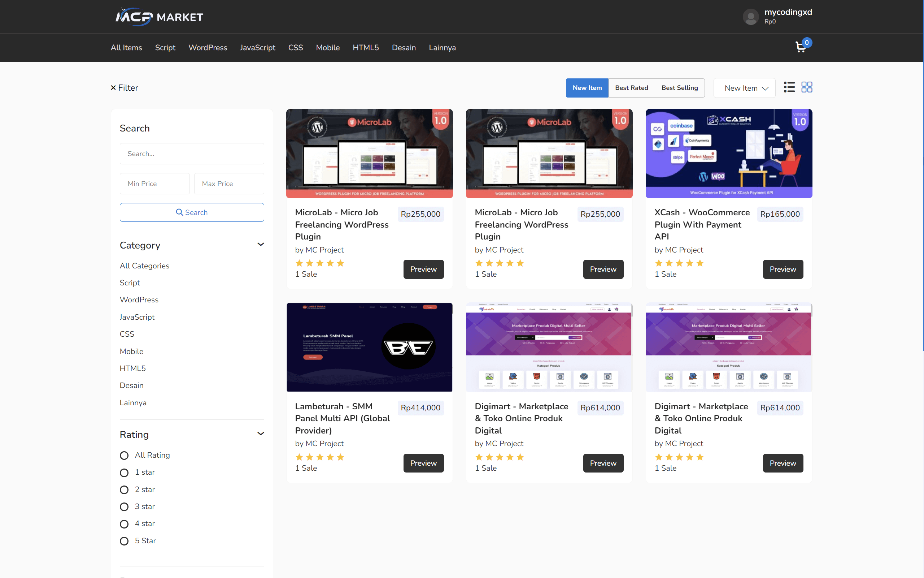The image size is (924, 578).
Task: Filter by WordPress category in sidebar
Action: (x=139, y=300)
